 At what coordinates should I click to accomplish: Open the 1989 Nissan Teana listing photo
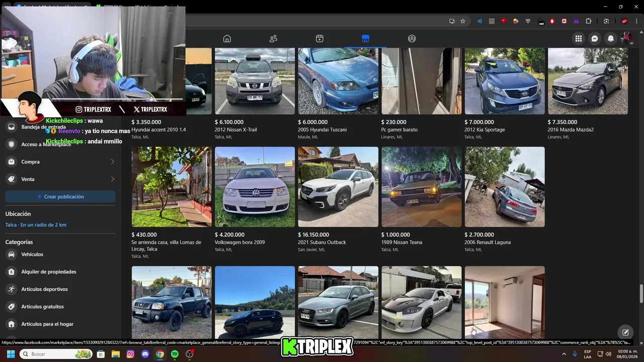click(x=422, y=187)
